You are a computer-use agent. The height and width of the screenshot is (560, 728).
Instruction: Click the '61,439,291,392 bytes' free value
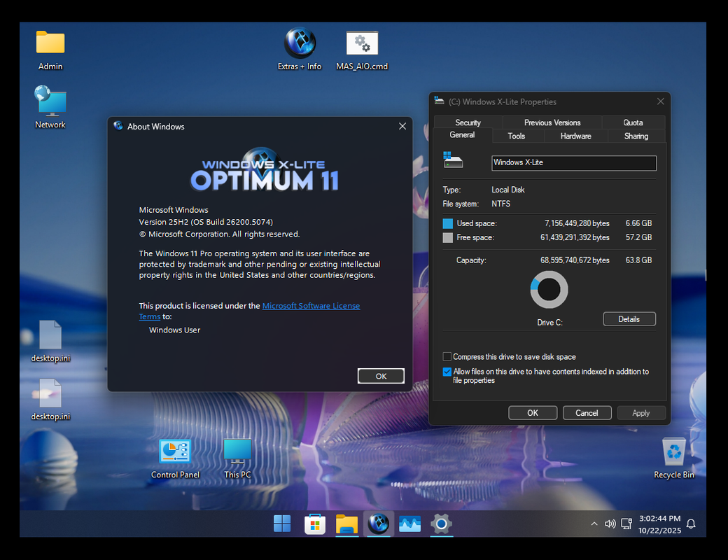pos(575,237)
